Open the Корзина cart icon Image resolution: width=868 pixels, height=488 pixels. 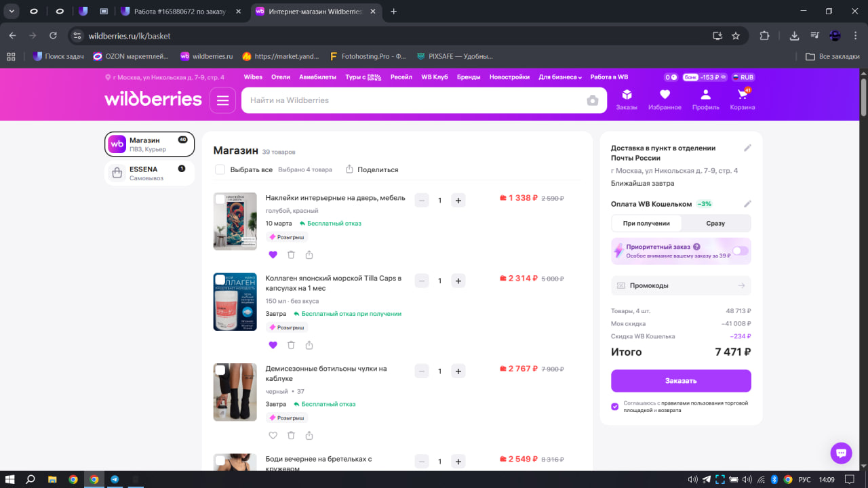tap(742, 100)
